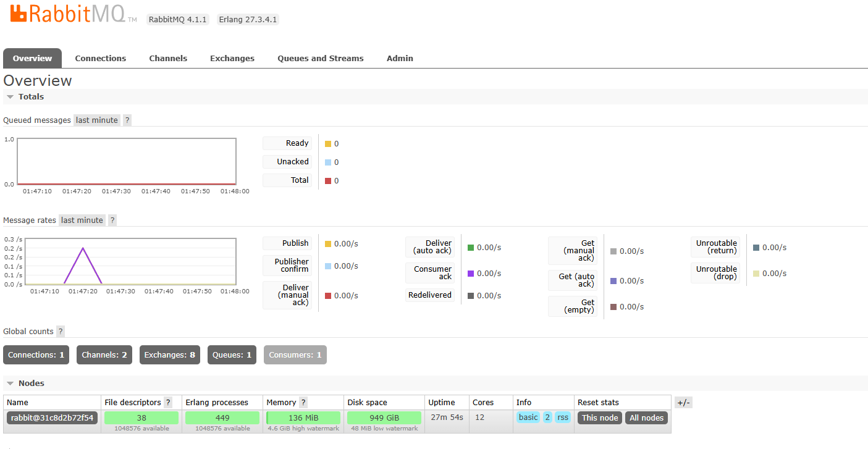Click Consumers: 1 count button
This screenshot has width=868, height=449.
(x=295, y=355)
